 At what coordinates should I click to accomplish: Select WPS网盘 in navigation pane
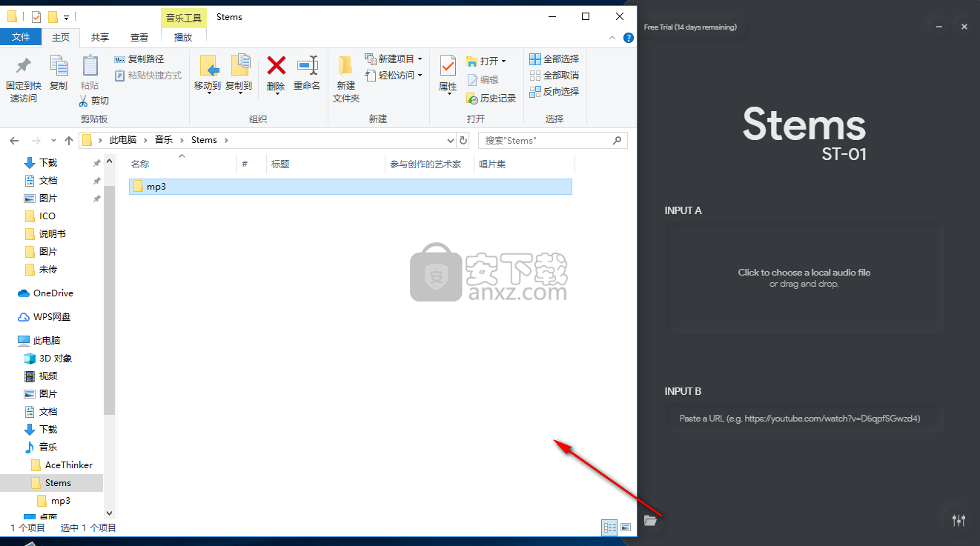coord(52,317)
